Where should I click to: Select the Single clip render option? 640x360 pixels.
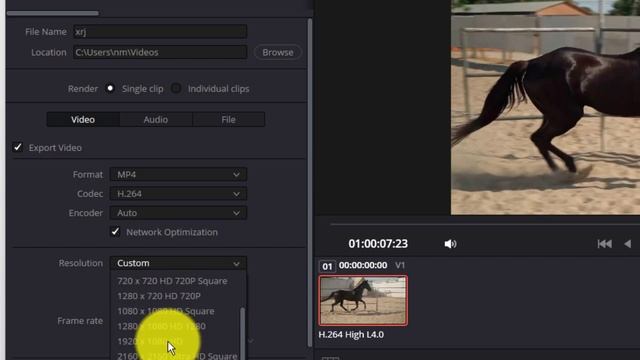(x=110, y=89)
